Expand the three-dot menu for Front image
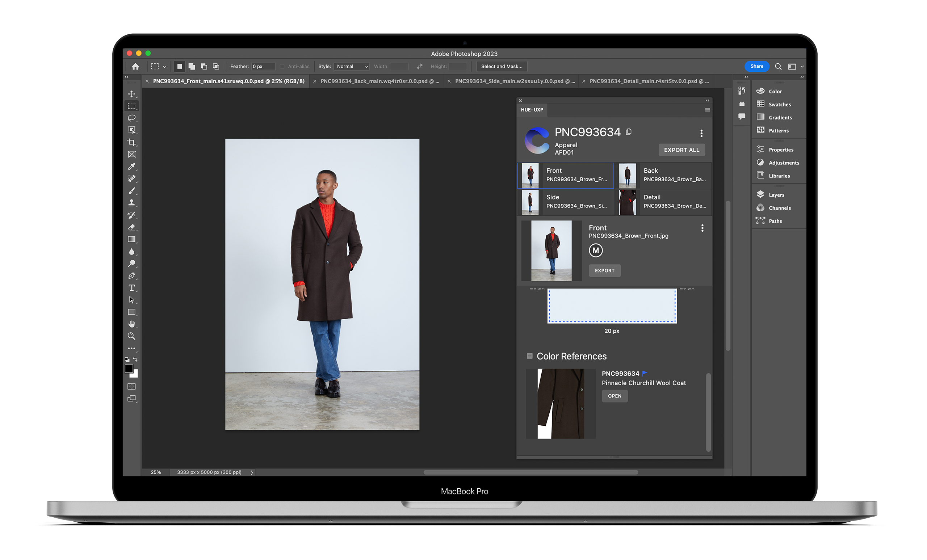Screen dimensions: 927x560 pyautogui.click(x=701, y=227)
